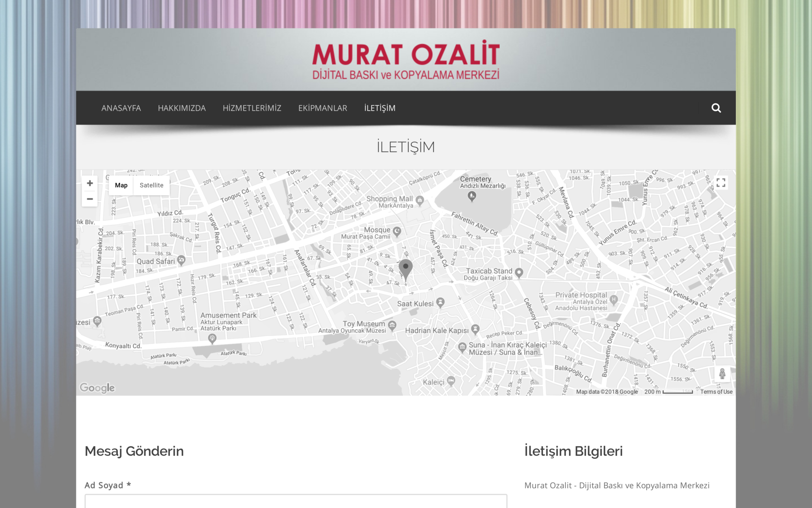The image size is (812, 508).
Task: Click the Google logo on map
Action: pos(97,388)
